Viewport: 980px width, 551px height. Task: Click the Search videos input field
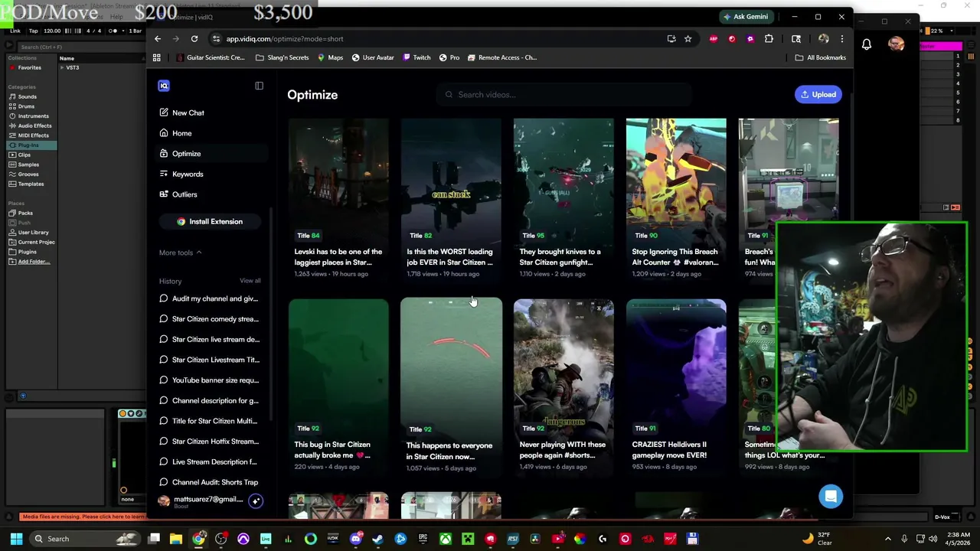(565, 95)
